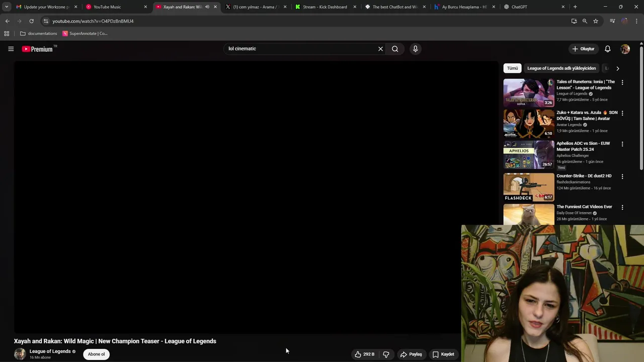Open options for Zuko + Katara video
This screenshot has height=362, width=644.
click(x=622, y=113)
